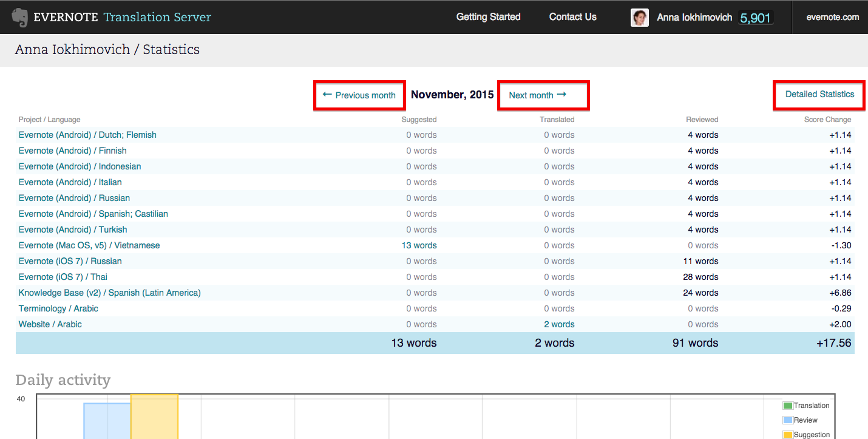Open Evernote (Android) / Dutch; Flemish project
868x439 pixels.
click(x=87, y=135)
